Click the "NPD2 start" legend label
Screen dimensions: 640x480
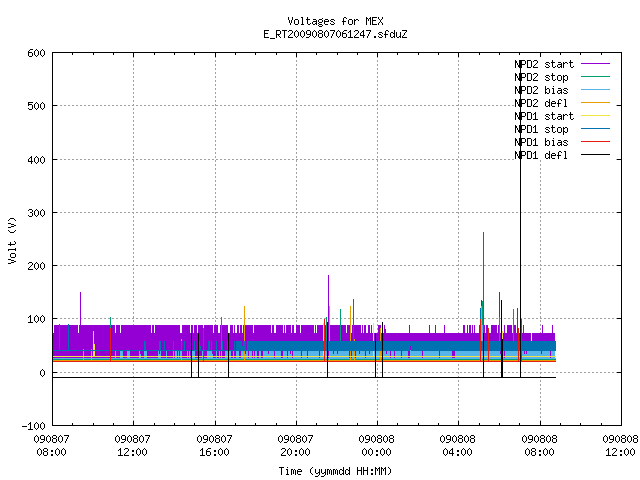(x=544, y=64)
